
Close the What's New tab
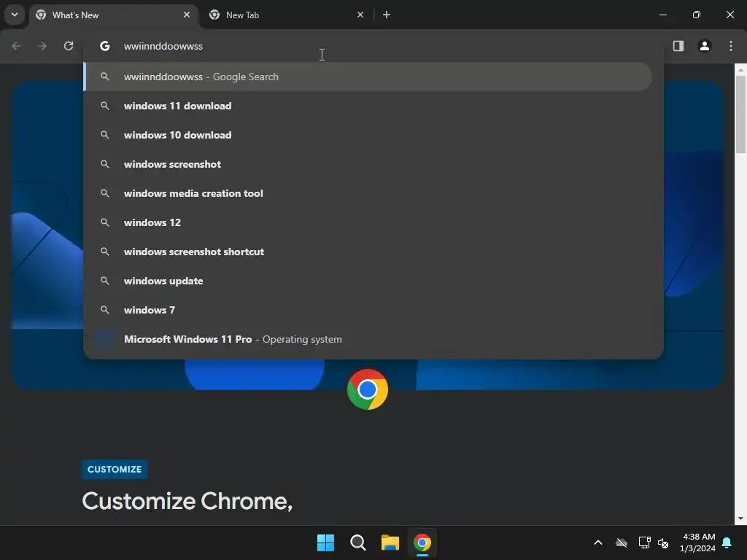pyautogui.click(x=187, y=15)
